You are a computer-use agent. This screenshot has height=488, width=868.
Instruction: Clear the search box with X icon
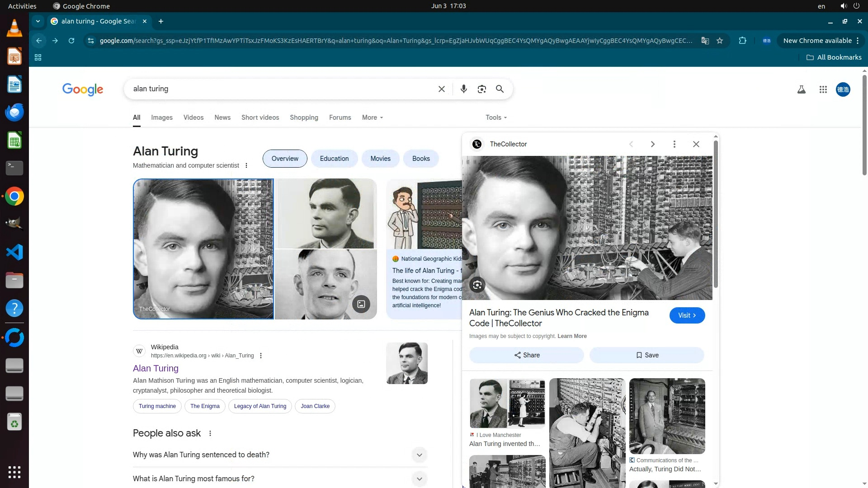point(442,89)
